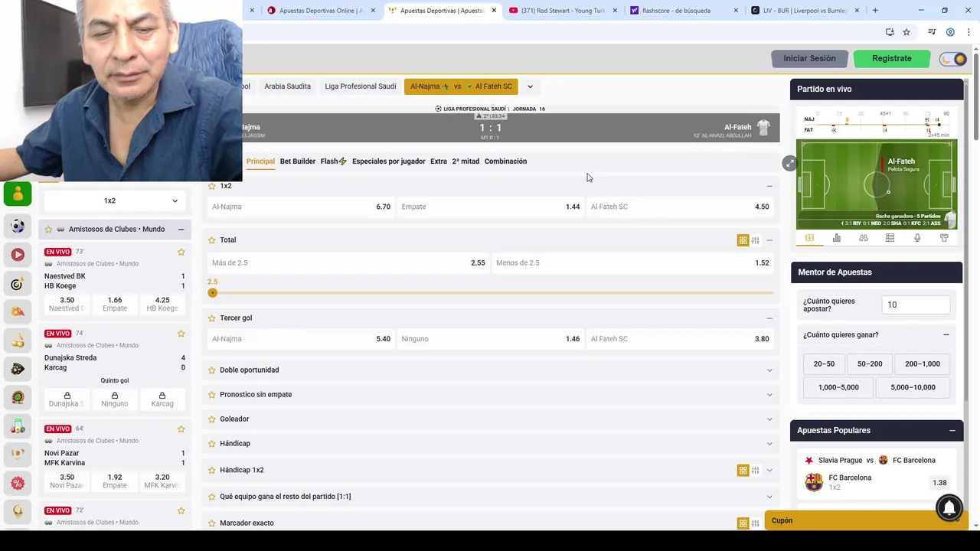This screenshot has width=980, height=551.
Task: Show the pitch view tab in live widget
Action: 809,238
